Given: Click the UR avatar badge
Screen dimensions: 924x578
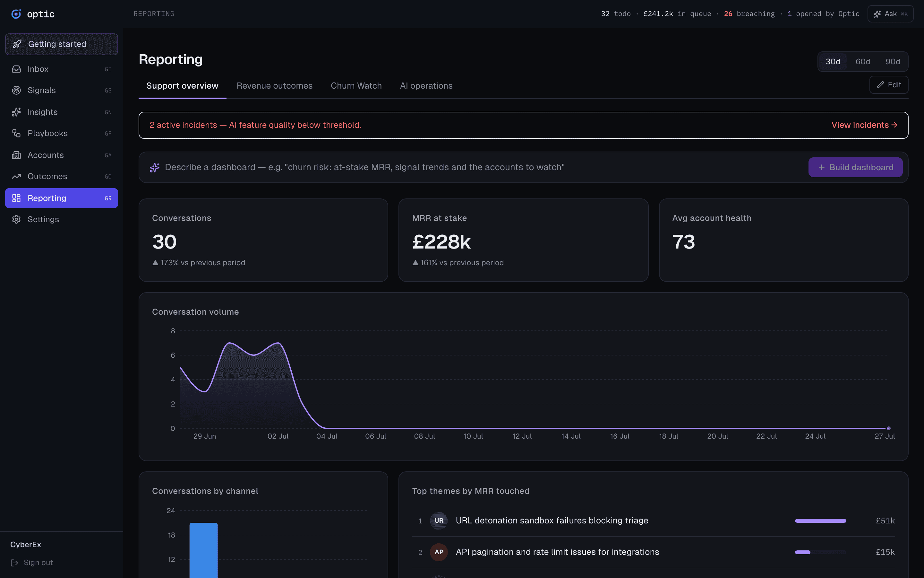Looking at the screenshot, I should coord(439,521).
